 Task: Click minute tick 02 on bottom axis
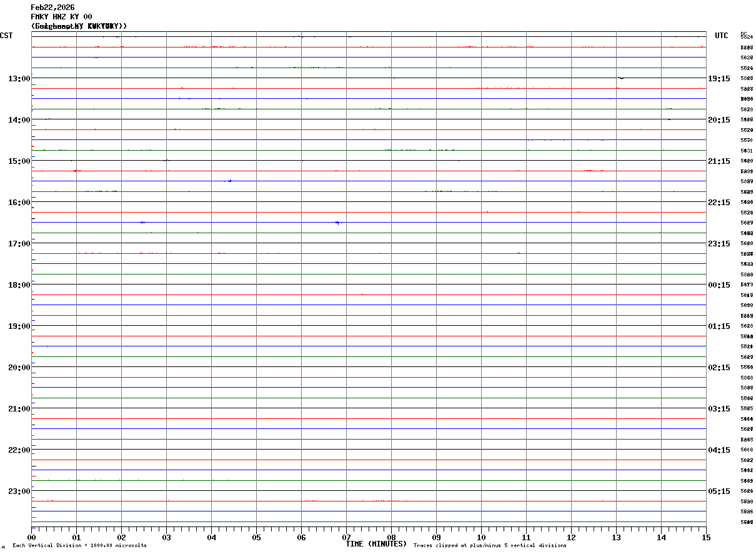pos(121,537)
